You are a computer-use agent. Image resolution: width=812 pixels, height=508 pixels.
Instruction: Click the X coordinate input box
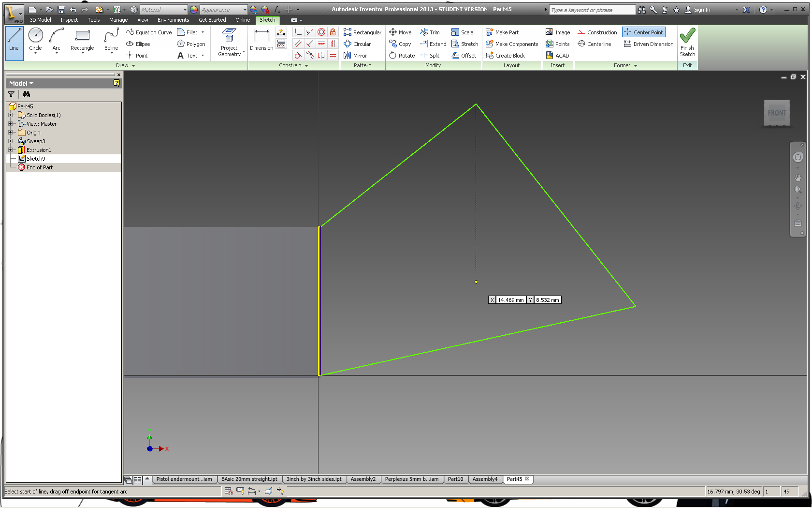pyautogui.click(x=511, y=300)
